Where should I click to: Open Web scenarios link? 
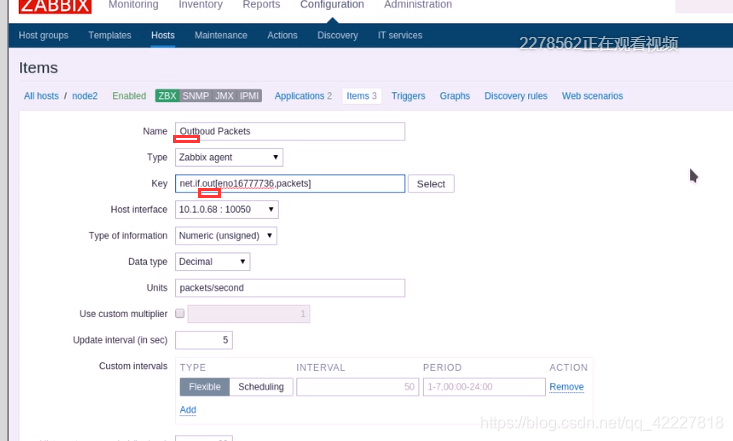[x=592, y=96]
